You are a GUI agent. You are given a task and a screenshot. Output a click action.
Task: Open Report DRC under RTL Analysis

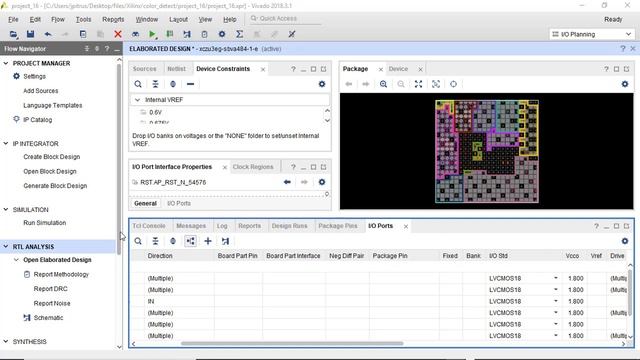51,289
